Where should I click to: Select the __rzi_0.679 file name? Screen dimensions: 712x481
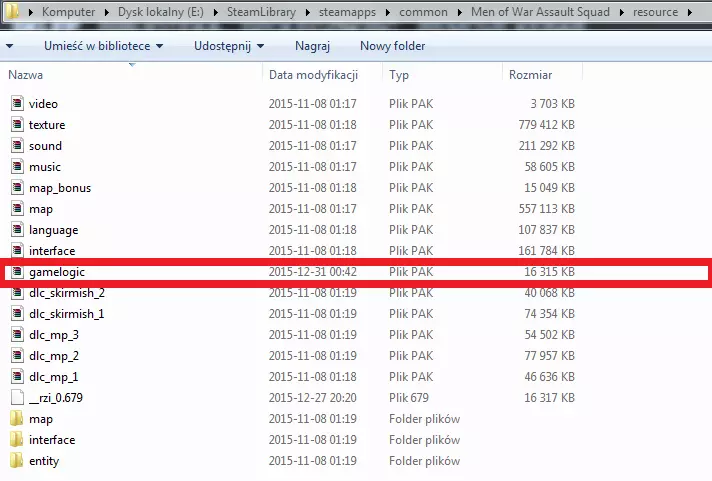(x=56, y=398)
